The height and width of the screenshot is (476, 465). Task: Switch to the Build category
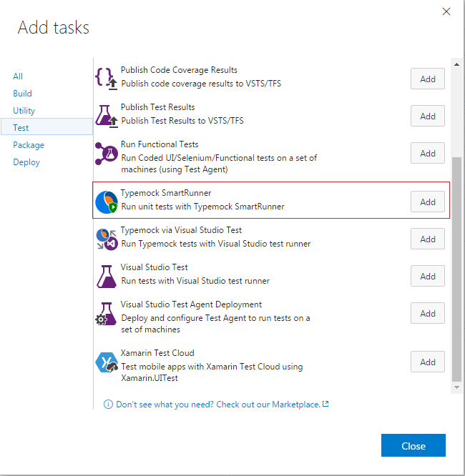22,94
